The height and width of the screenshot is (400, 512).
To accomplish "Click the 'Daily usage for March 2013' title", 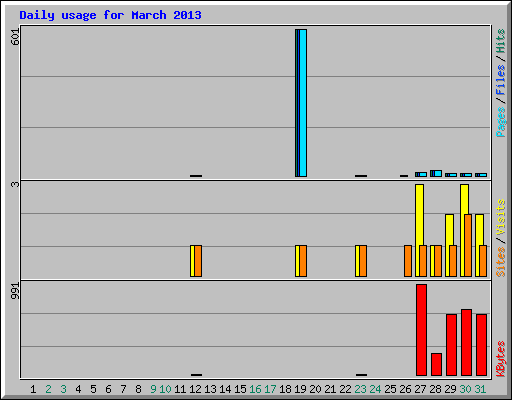I will [110, 15].
